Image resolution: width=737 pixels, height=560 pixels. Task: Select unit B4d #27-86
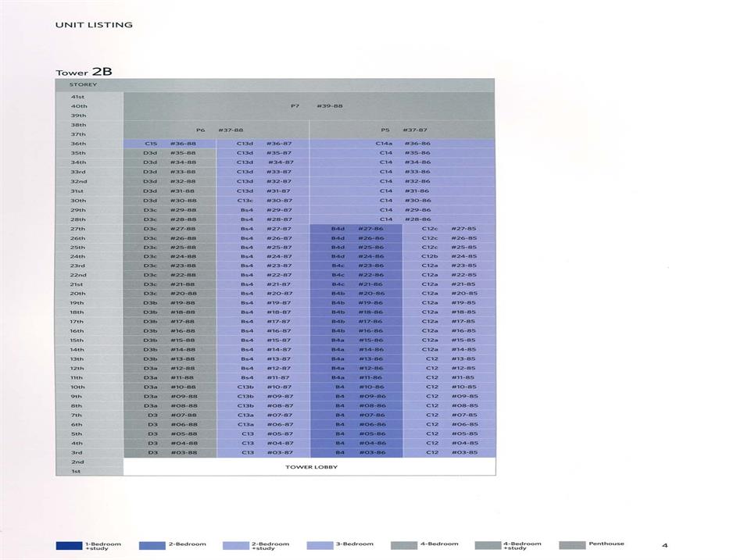(356, 229)
